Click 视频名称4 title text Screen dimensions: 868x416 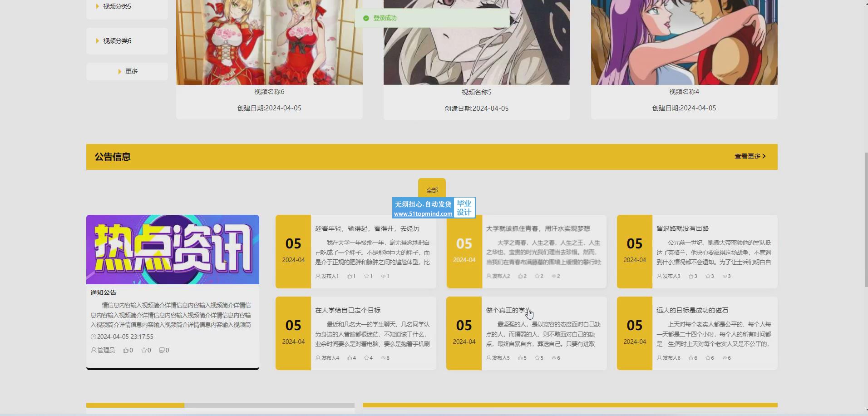click(x=684, y=92)
